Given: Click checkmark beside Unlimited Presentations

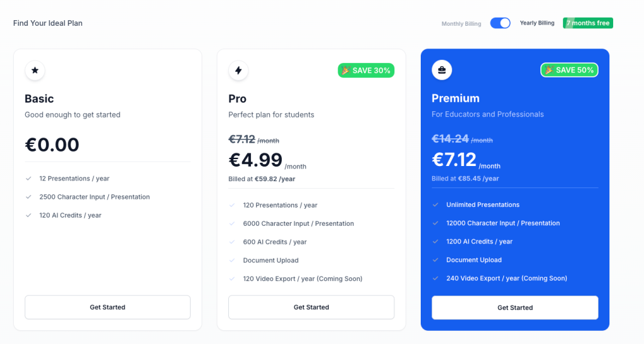Looking at the screenshot, I should coord(435,204).
